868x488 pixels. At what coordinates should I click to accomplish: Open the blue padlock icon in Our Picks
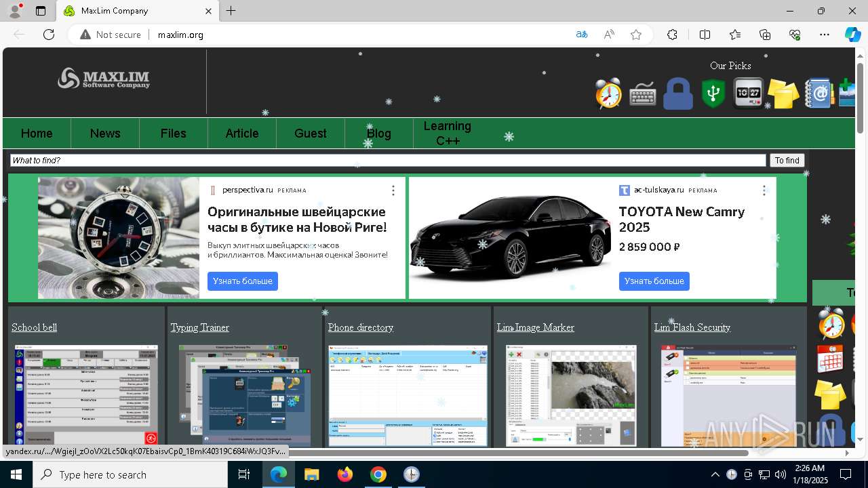(678, 94)
